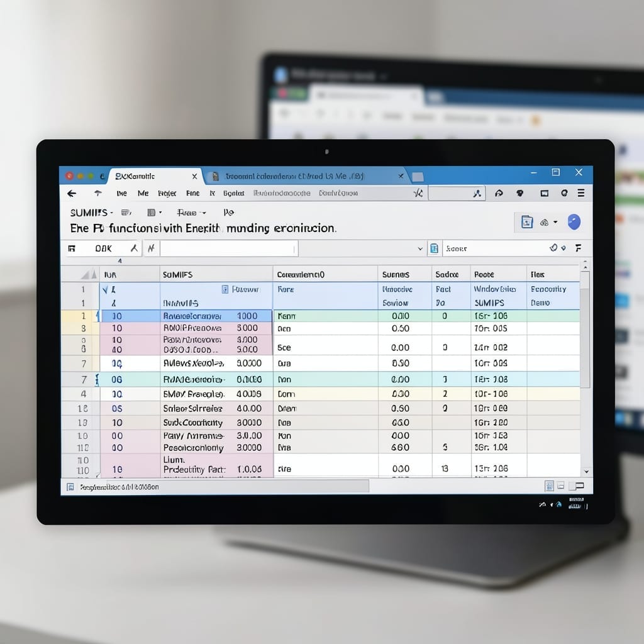Select the "660" cell near the bottom

click(400, 447)
